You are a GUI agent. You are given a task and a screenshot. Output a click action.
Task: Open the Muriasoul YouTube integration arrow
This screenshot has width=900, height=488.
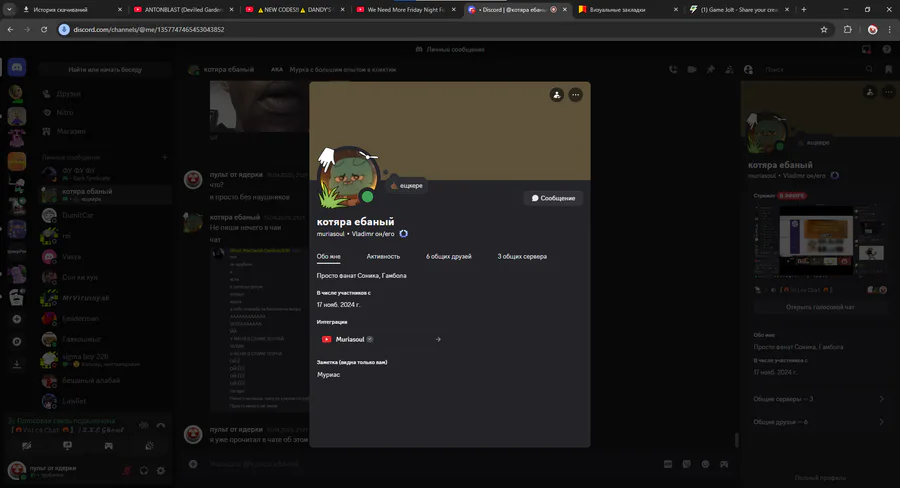[438, 339]
